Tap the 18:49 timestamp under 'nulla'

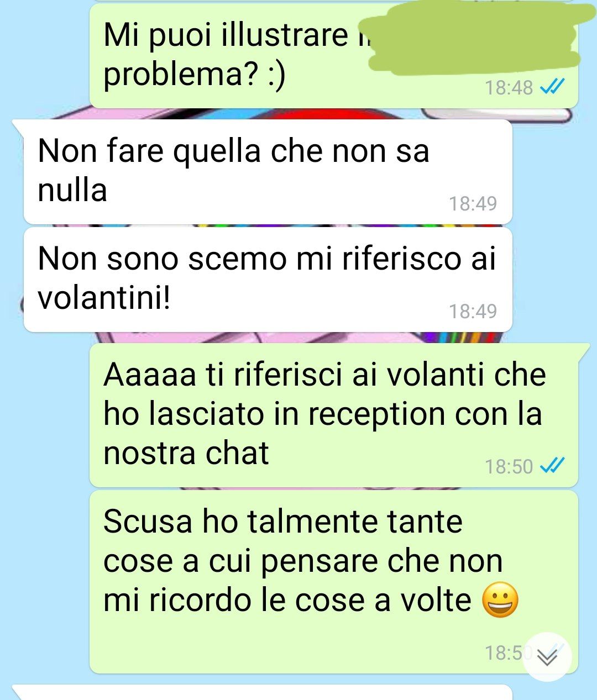point(473,203)
